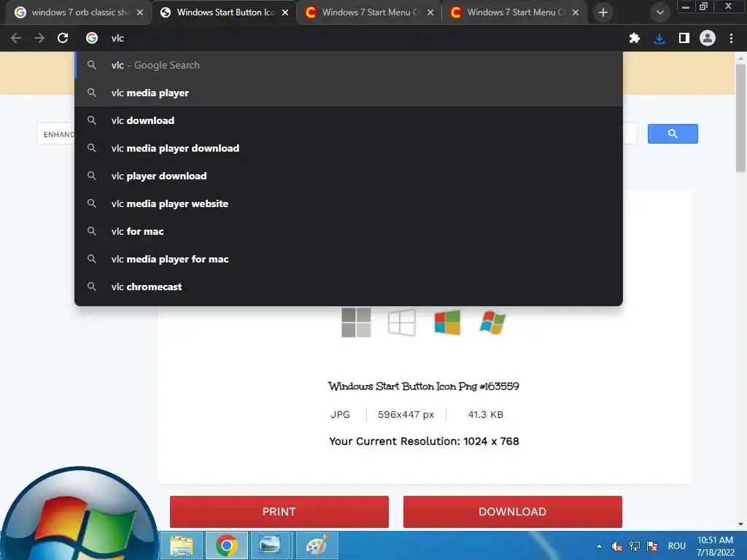Image resolution: width=747 pixels, height=560 pixels.
Task: Click the JPG format label
Action: 340,415
